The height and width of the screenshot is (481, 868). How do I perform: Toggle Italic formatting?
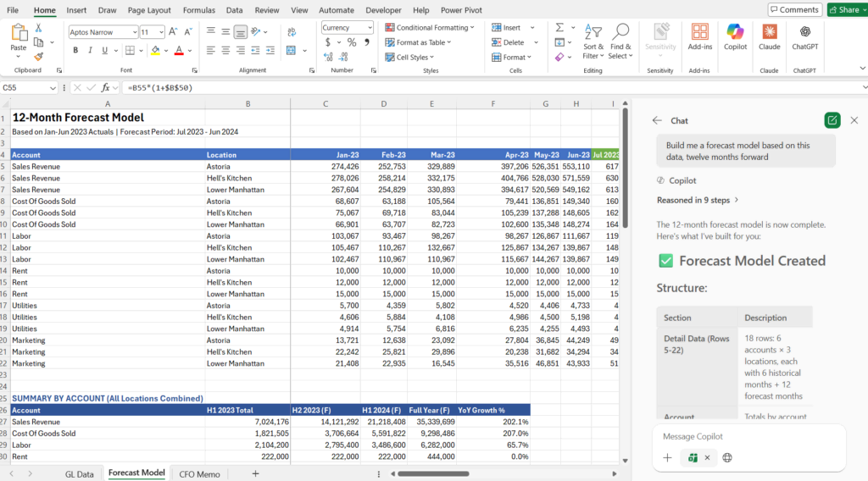coord(90,50)
